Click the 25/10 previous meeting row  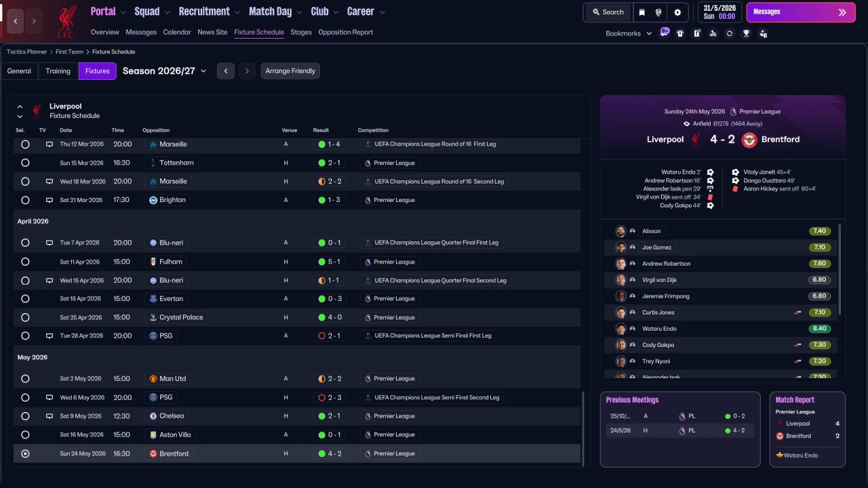click(680, 416)
